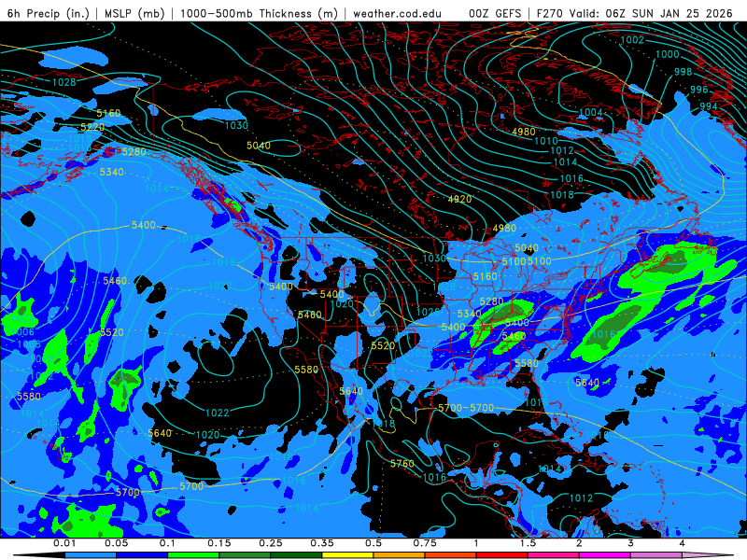The image size is (747, 560).
Task: Click the 0.15 legend value
Action: [x=218, y=543]
